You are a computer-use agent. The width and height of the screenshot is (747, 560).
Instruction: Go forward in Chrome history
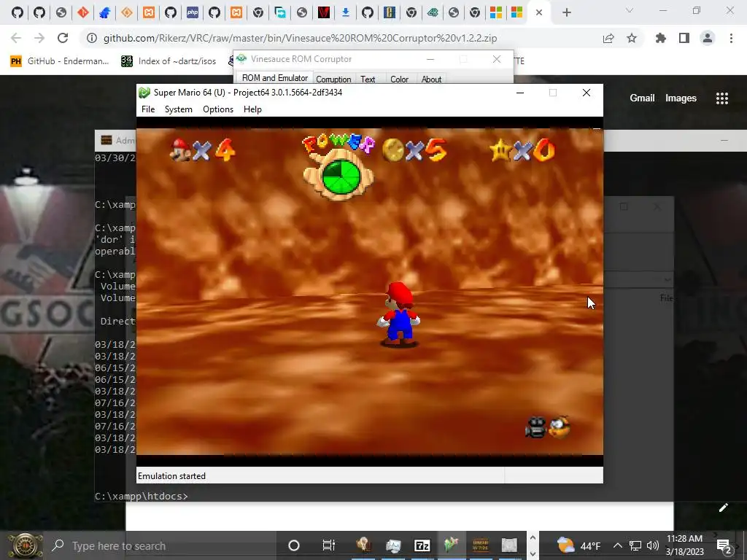point(39,38)
